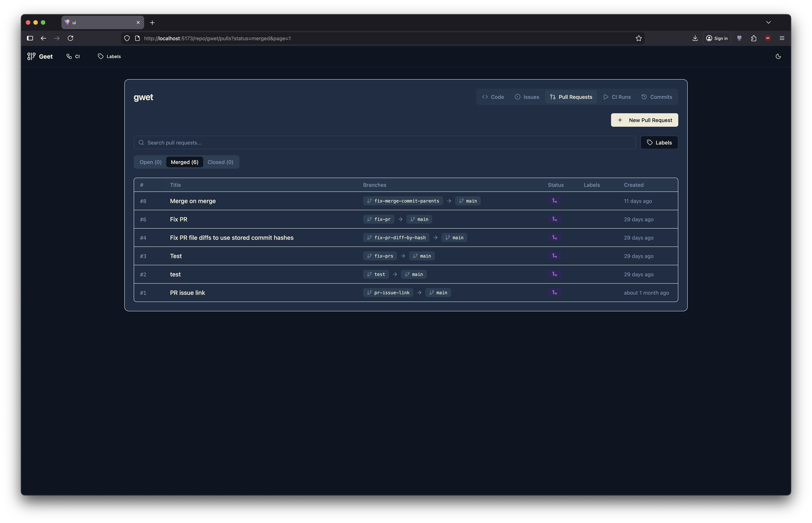
Task: Click the merged status icon for PR #1
Action: click(555, 292)
